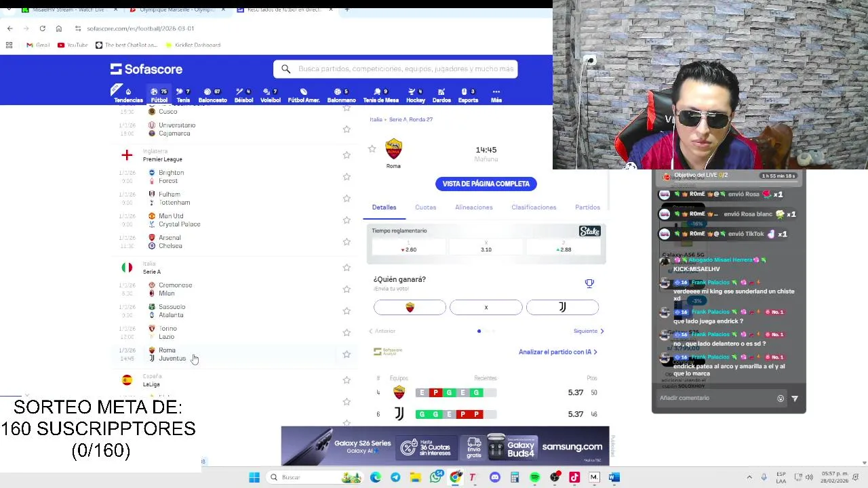Favorite the Torino vs Lazio match
Viewport: 868px width, 488px height.
coord(347,333)
